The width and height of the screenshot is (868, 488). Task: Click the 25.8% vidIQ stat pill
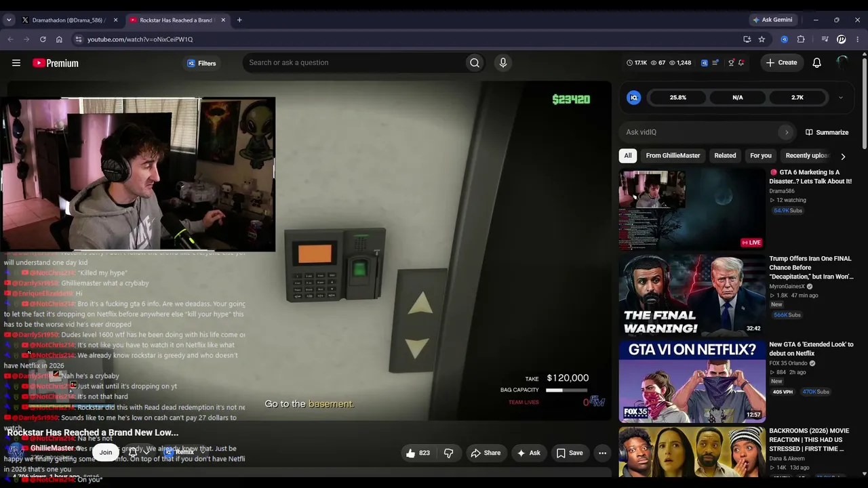678,98
